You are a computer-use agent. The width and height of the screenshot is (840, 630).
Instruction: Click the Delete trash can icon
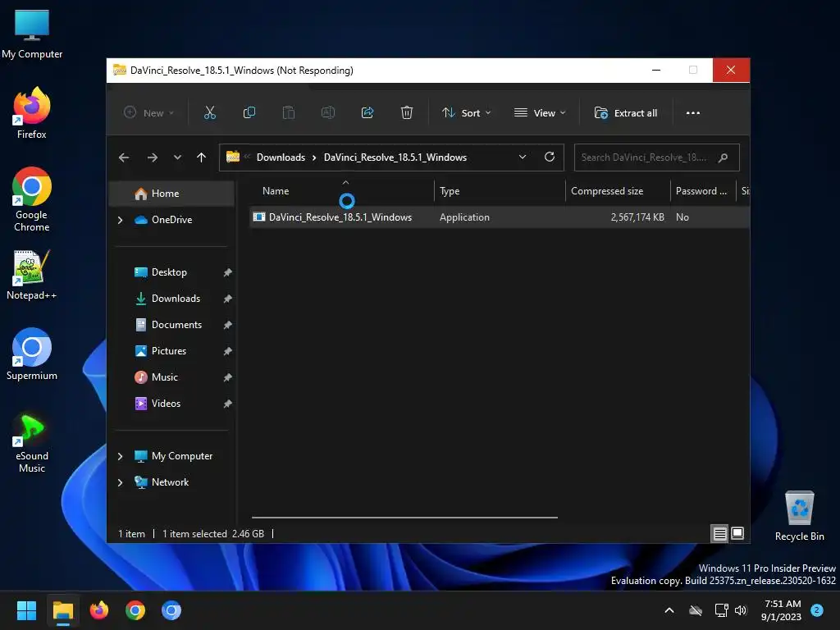click(407, 113)
